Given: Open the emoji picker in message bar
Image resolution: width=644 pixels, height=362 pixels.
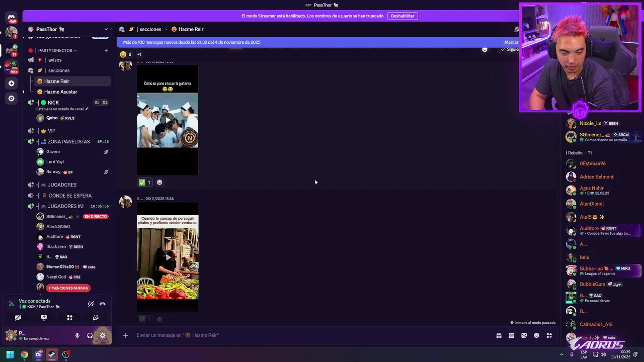Looking at the screenshot, I should coord(536,335).
